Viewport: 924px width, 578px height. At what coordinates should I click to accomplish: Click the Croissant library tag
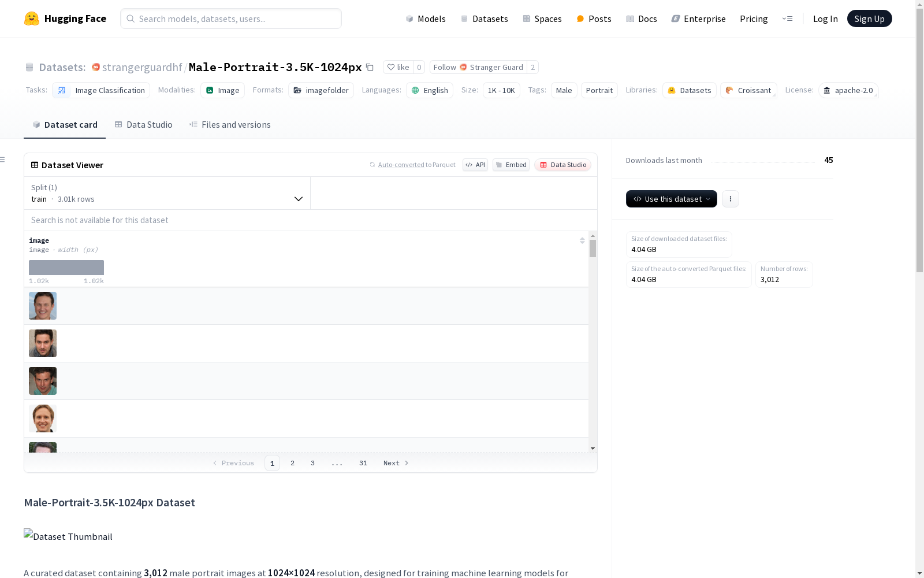click(748, 90)
